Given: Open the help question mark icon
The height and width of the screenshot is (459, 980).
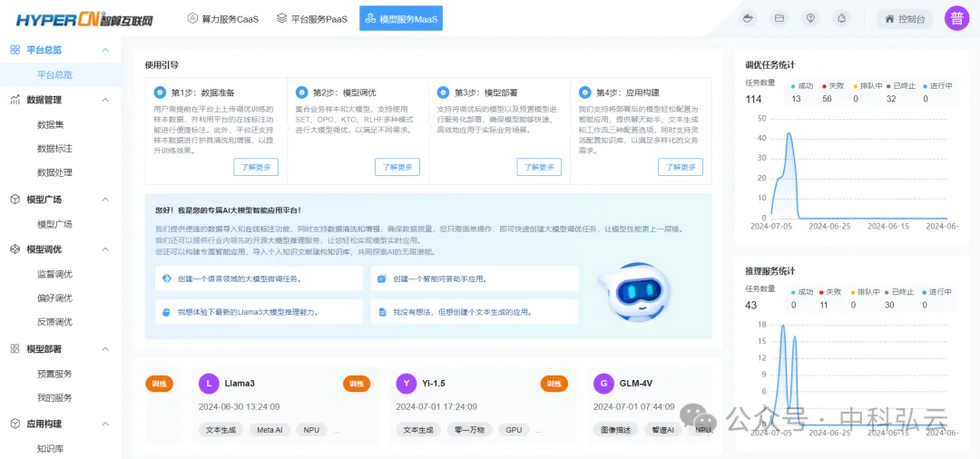Looking at the screenshot, I should pos(810,18).
